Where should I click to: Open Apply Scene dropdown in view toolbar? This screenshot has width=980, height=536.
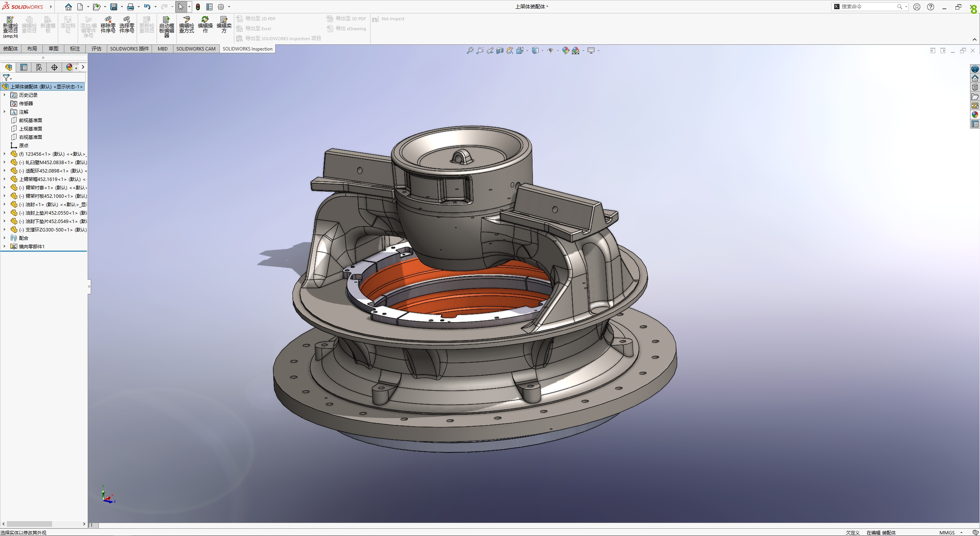click(x=583, y=51)
